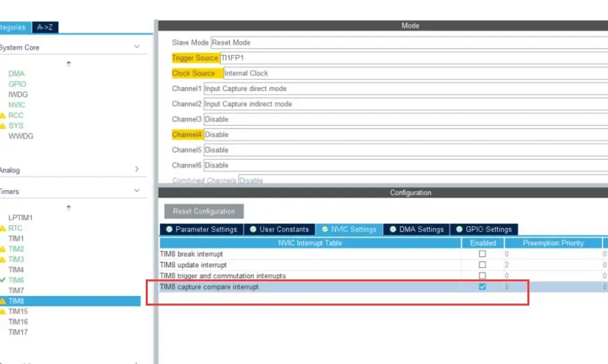Viewport: 608px width, 364px height.
Task: Uncheck the TIM8 capture compare interrupt checkbox
Action: pyautogui.click(x=482, y=287)
